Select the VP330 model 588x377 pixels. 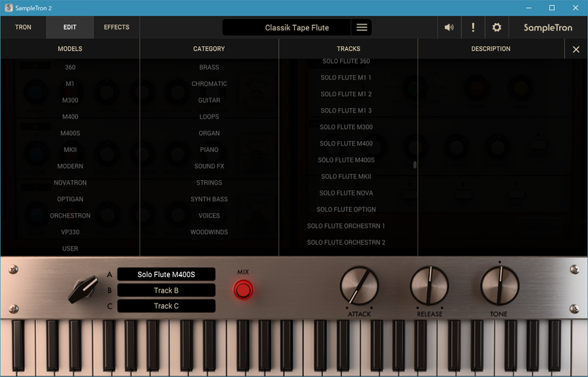tap(70, 232)
